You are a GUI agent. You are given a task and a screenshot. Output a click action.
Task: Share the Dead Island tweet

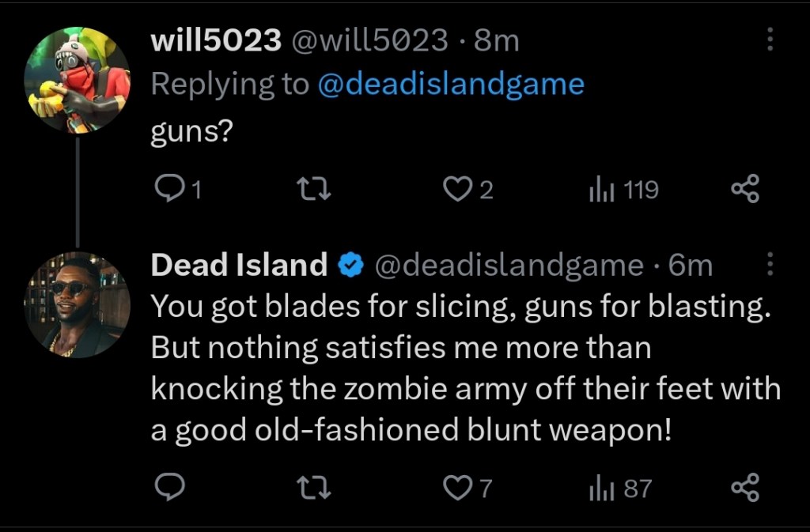coord(744,489)
